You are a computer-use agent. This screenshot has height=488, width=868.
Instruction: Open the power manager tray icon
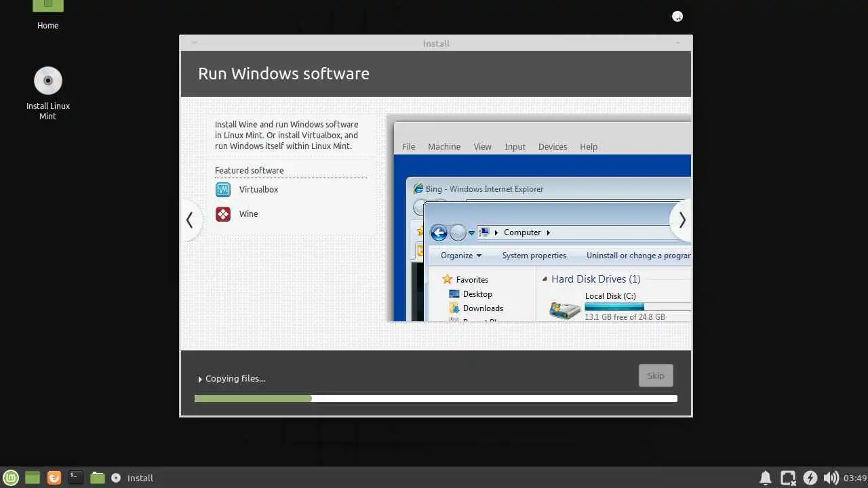[810, 478]
